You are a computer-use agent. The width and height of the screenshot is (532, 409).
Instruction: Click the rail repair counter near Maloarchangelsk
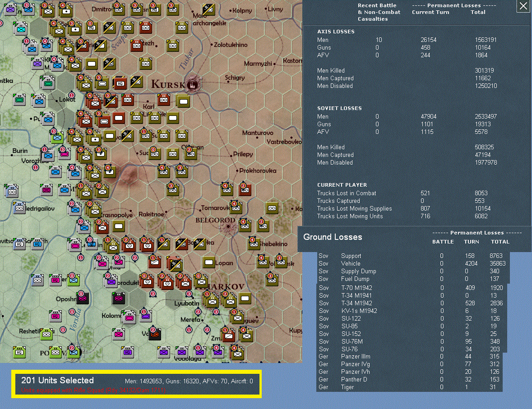(208, 9)
